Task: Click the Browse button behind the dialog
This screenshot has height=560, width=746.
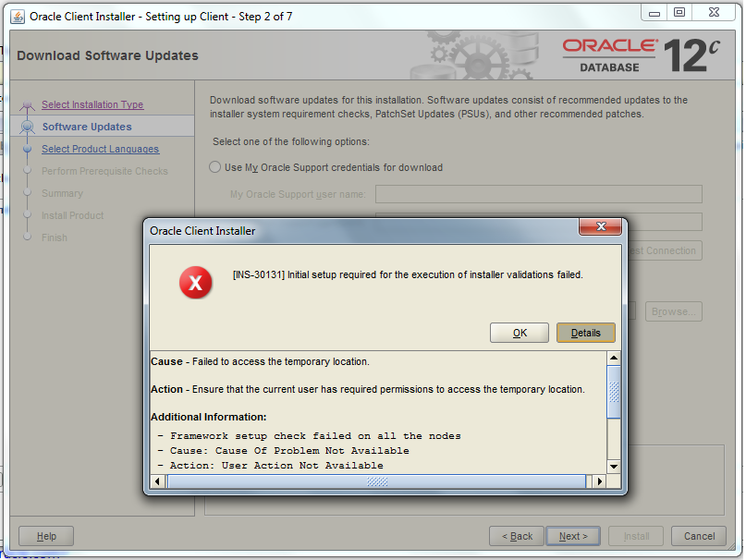Action: click(x=674, y=311)
